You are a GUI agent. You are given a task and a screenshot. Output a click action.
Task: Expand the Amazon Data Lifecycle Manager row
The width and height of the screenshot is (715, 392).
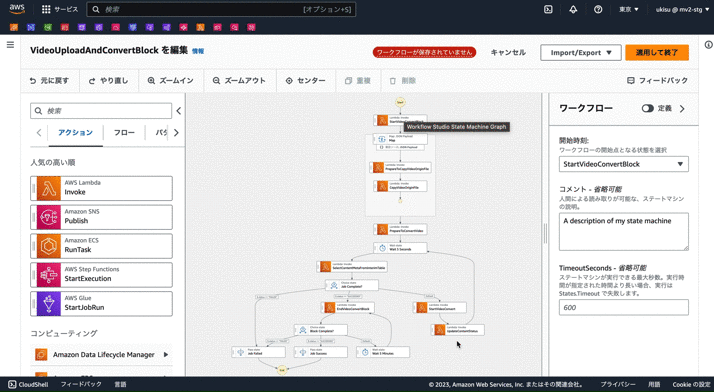coord(166,354)
